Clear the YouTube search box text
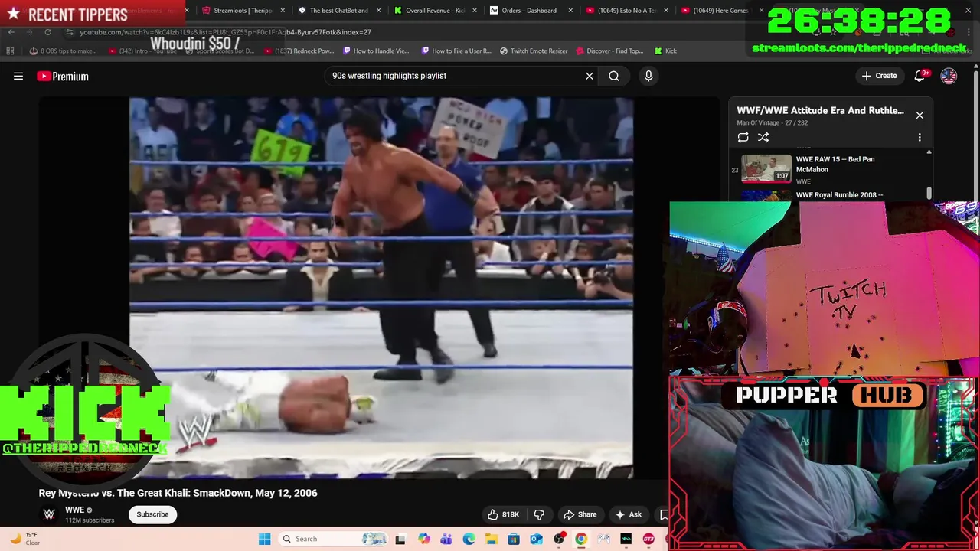Viewport: 980px width, 551px height. tap(590, 76)
